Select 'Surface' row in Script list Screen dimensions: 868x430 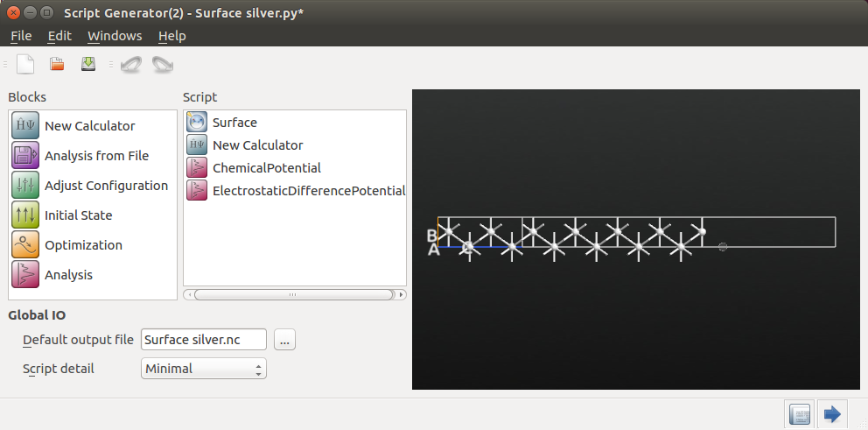tap(295, 122)
